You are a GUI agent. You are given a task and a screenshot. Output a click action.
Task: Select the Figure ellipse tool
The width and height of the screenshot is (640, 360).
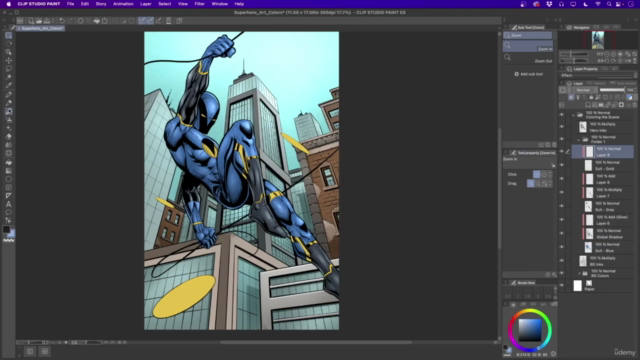[x=9, y=179]
